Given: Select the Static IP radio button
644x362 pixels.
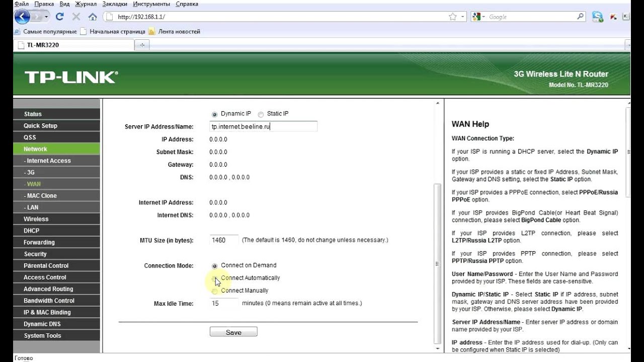Looking at the screenshot, I should tap(261, 115).
